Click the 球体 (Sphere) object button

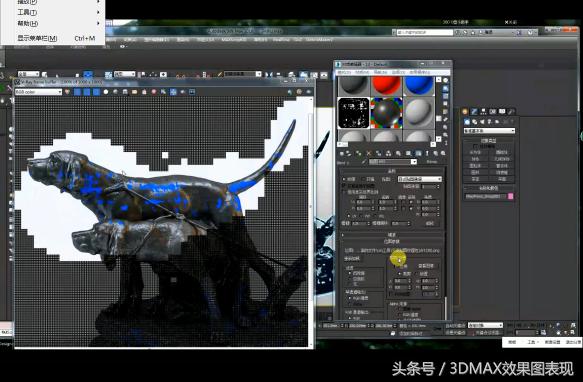click(476, 159)
